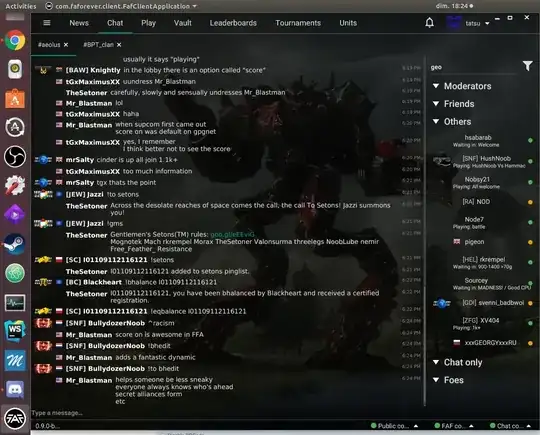The width and height of the screenshot is (540, 435).
Task: Open the purple media player dock icon
Action: (15, 214)
